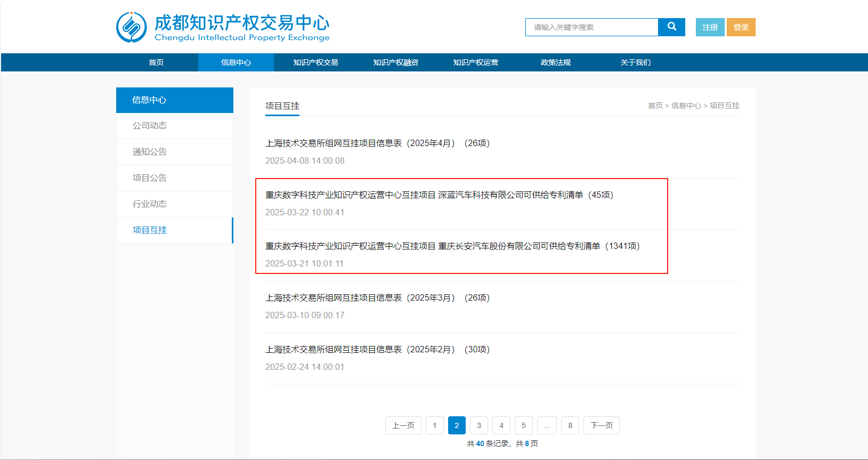Go to page 4 in pagination
Image resolution: width=868 pixels, height=460 pixels.
tap(501, 425)
